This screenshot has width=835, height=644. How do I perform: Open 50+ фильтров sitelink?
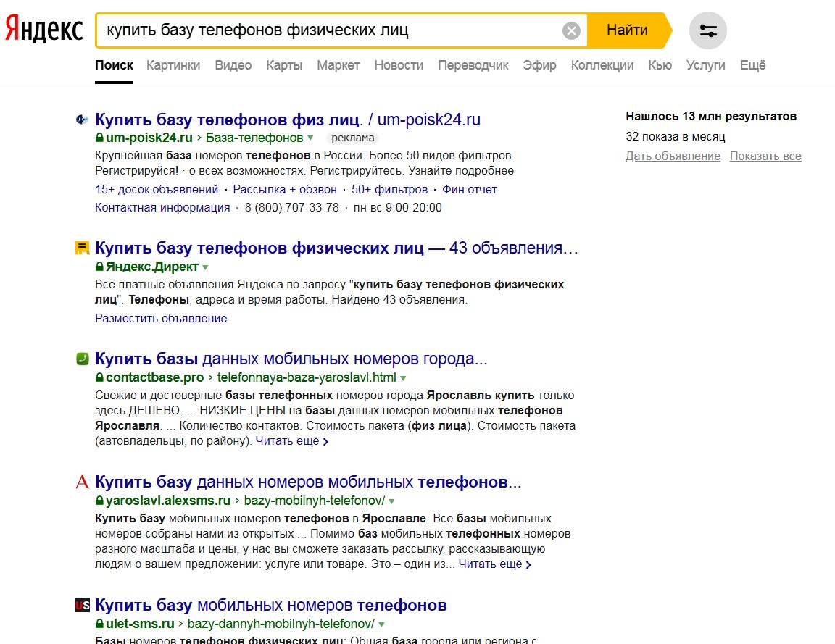[389, 190]
